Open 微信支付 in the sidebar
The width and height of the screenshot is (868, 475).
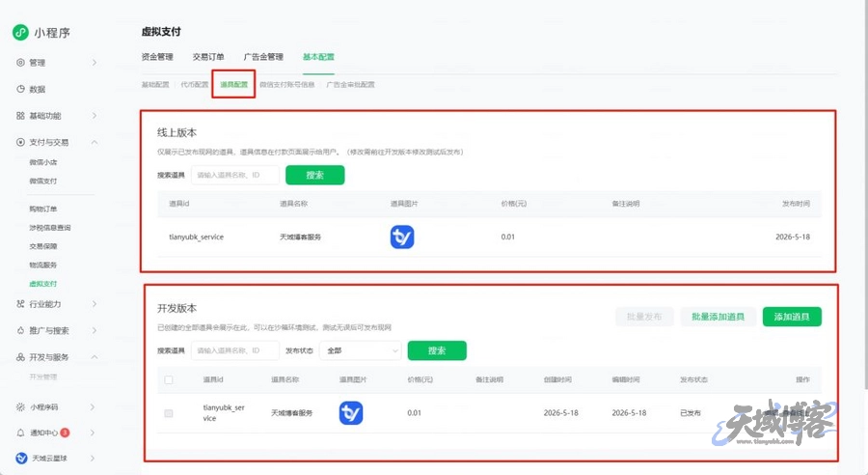click(43, 181)
